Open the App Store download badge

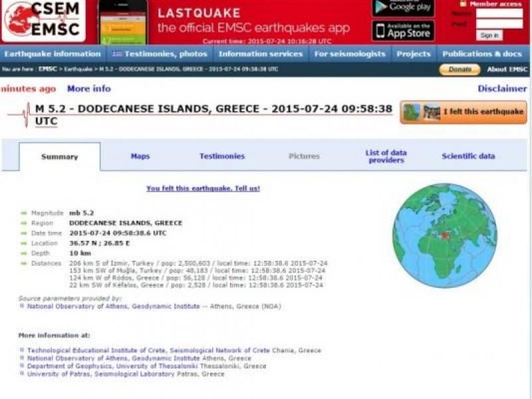pyautogui.click(x=403, y=31)
